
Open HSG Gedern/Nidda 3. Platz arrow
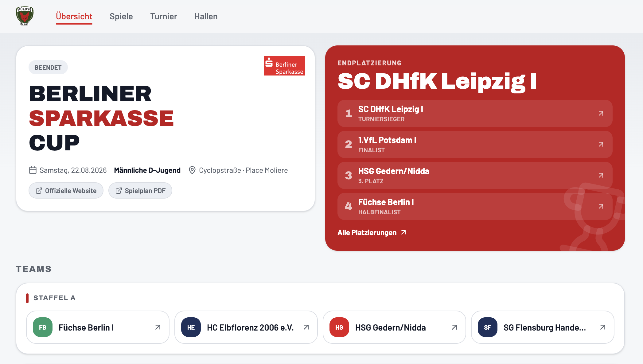pos(601,176)
